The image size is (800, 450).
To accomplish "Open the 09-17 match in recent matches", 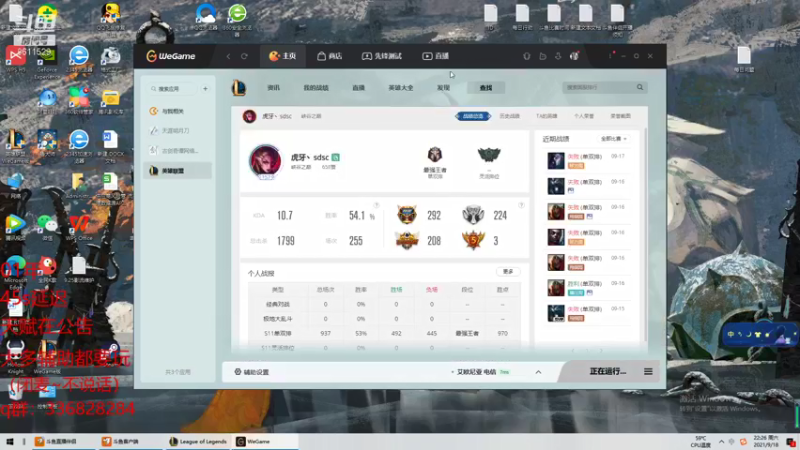I will pos(587,161).
